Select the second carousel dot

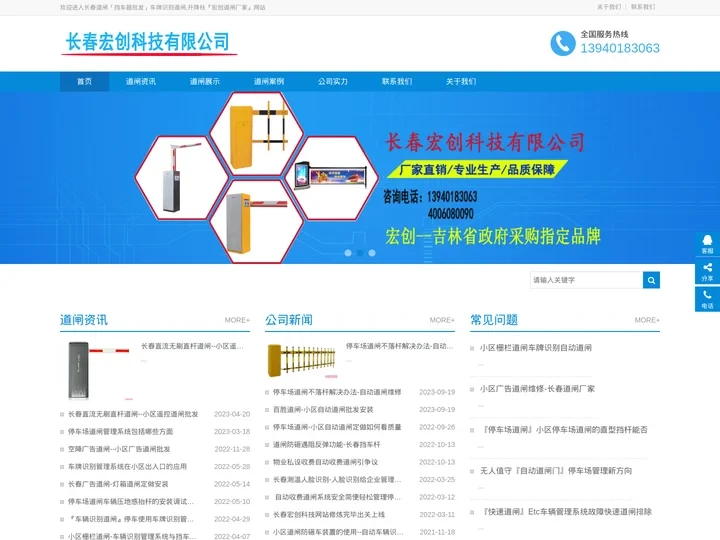click(x=360, y=253)
